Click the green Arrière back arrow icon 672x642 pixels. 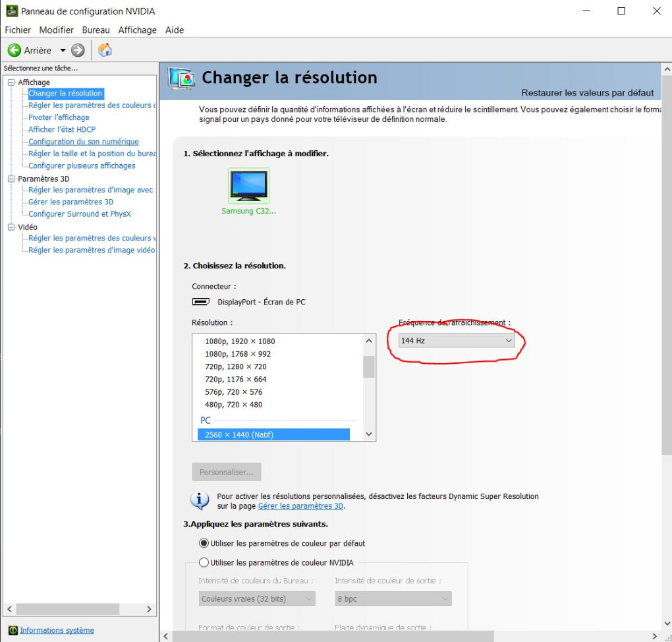point(14,50)
